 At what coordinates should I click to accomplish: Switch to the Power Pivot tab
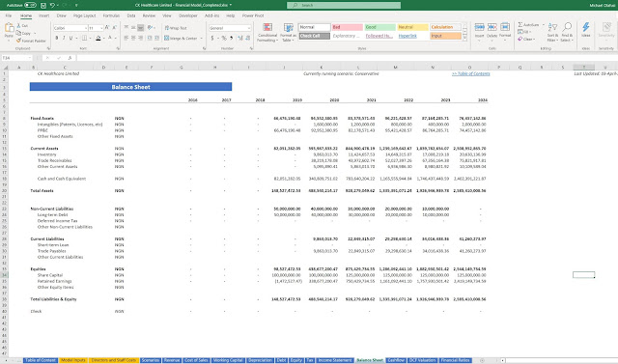click(x=253, y=15)
